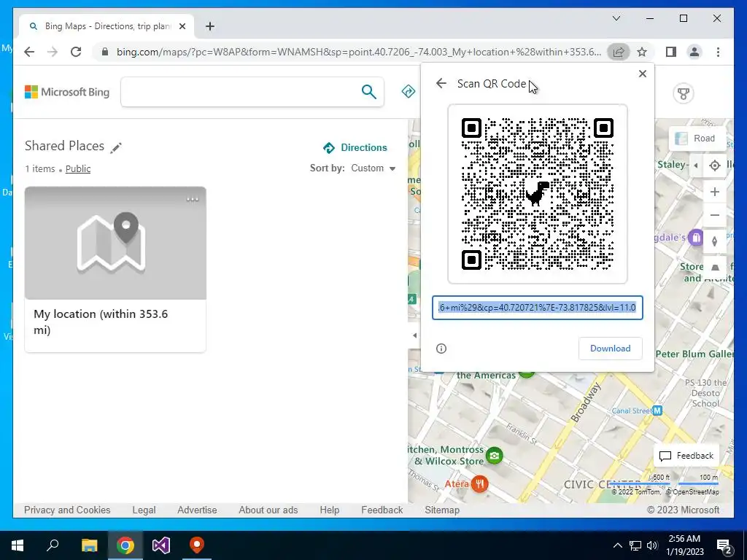Image resolution: width=747 pixels, height=560 pixels.
Task: Click the Share this page icon
Action: [x=619, y=52]
